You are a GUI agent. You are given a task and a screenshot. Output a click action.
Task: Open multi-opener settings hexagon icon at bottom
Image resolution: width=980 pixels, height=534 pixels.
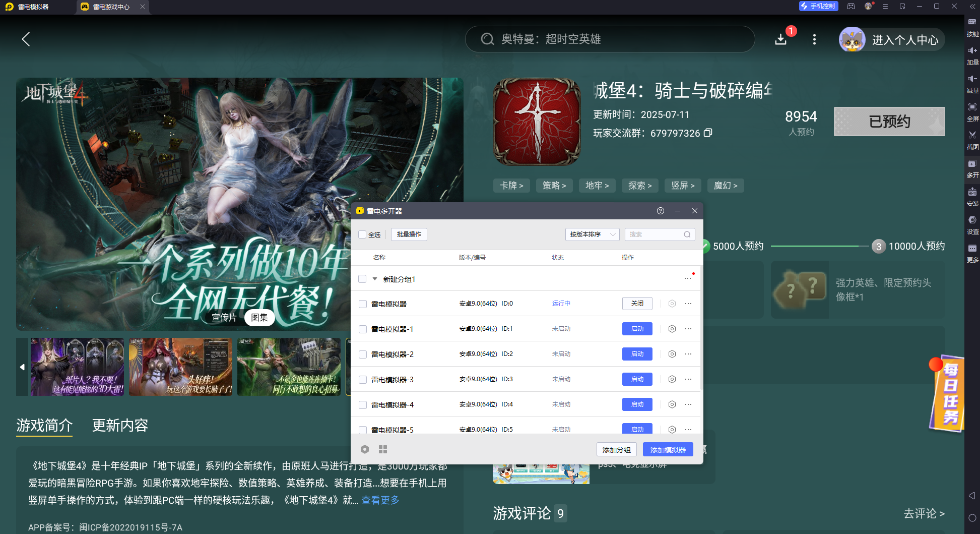[x=365, y=449]
